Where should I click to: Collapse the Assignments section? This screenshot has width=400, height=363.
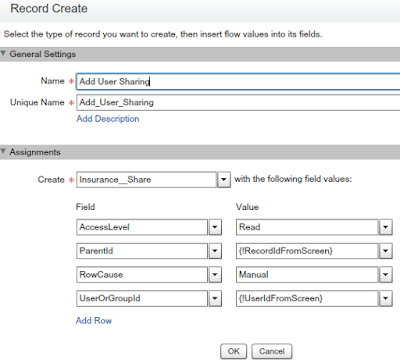coord(3,152)
